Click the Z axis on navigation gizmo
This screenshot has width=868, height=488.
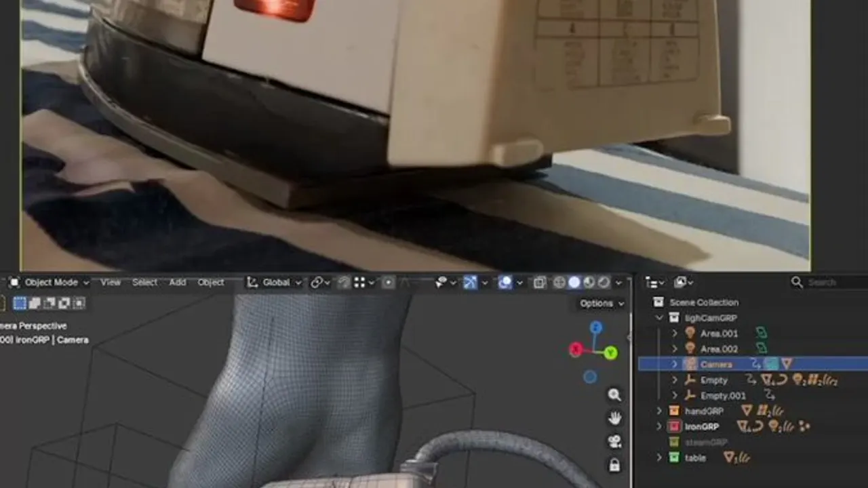coord(595,328)
